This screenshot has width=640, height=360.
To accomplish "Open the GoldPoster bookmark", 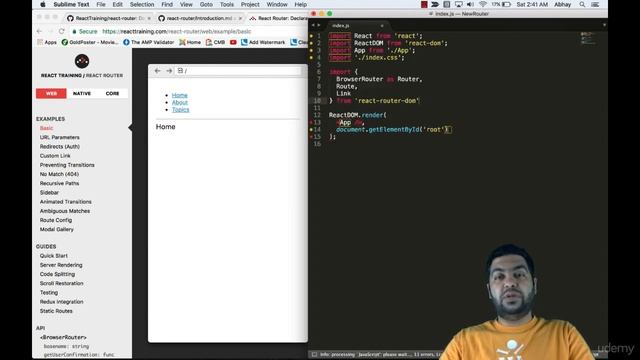I will tap(90, 42).
